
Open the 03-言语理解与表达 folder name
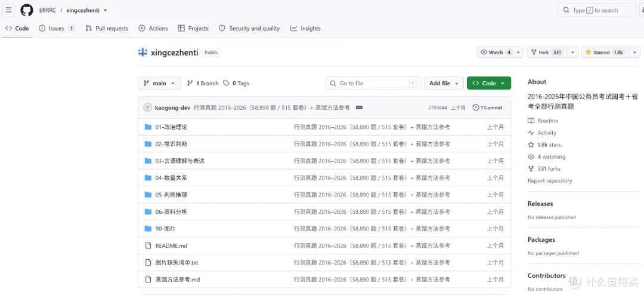pos(180,161)
